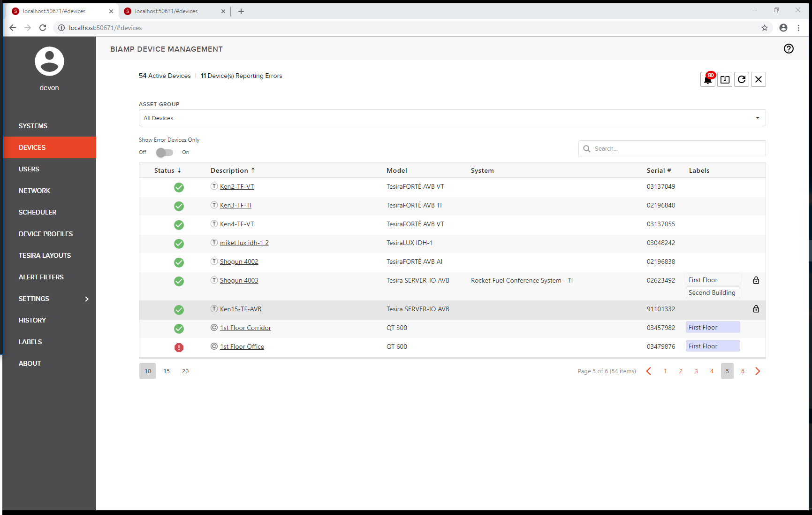Click the search magnifier icon
The height and width of the screenshot is (515, 812).
click(587, 149)
